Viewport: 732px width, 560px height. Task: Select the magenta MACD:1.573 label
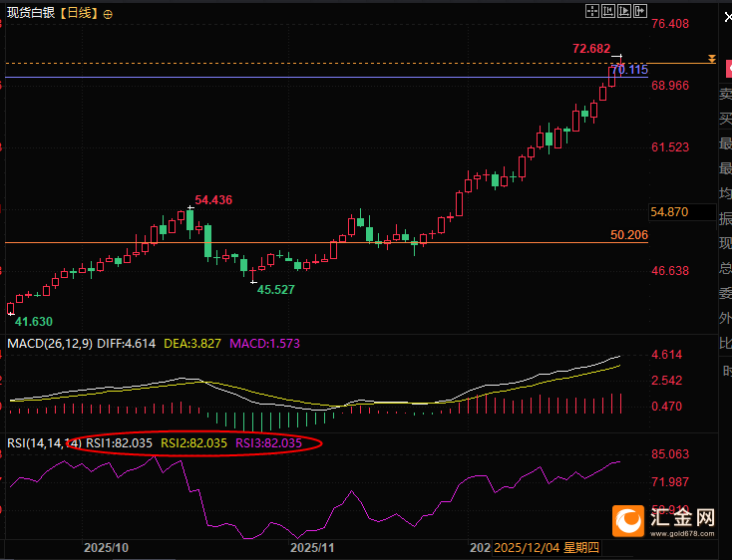point(264,344)
